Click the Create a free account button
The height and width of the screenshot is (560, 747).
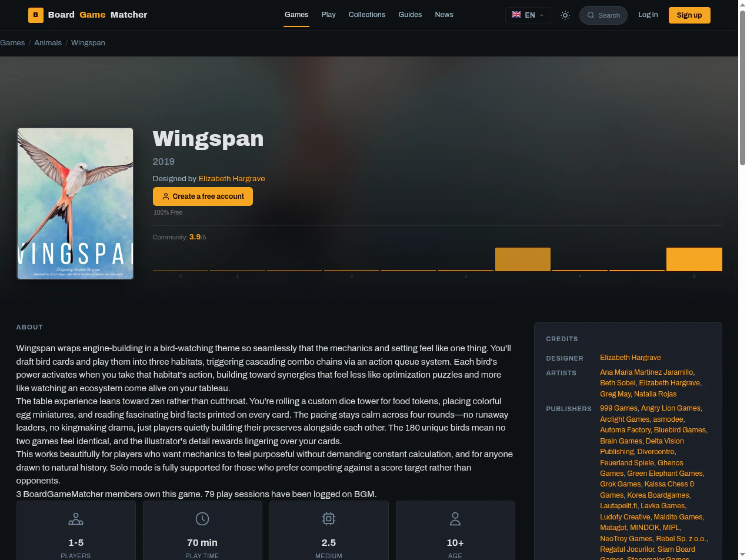(x=203, y=196)
